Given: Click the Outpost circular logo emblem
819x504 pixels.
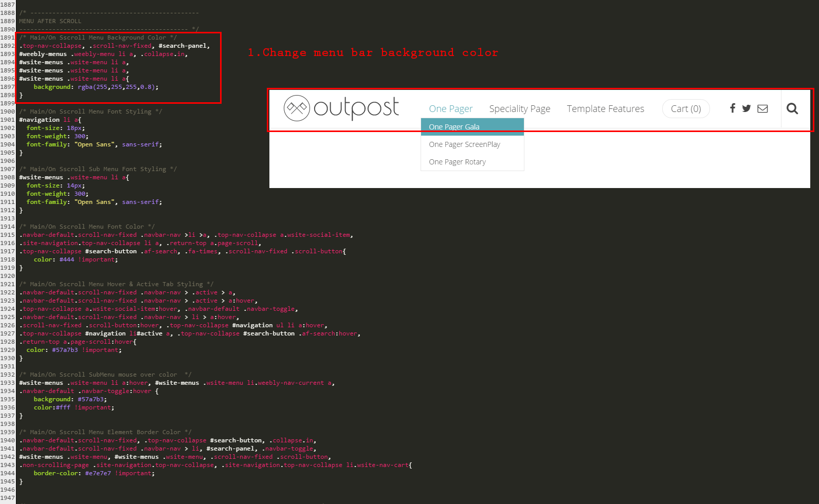Looking at the screenshot, I should point(297,108).
